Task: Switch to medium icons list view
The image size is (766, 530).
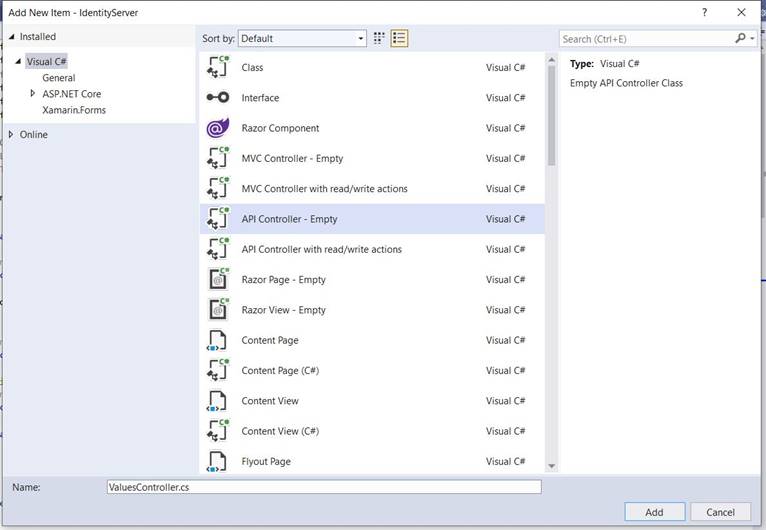Action: click(x=399, y=38)
